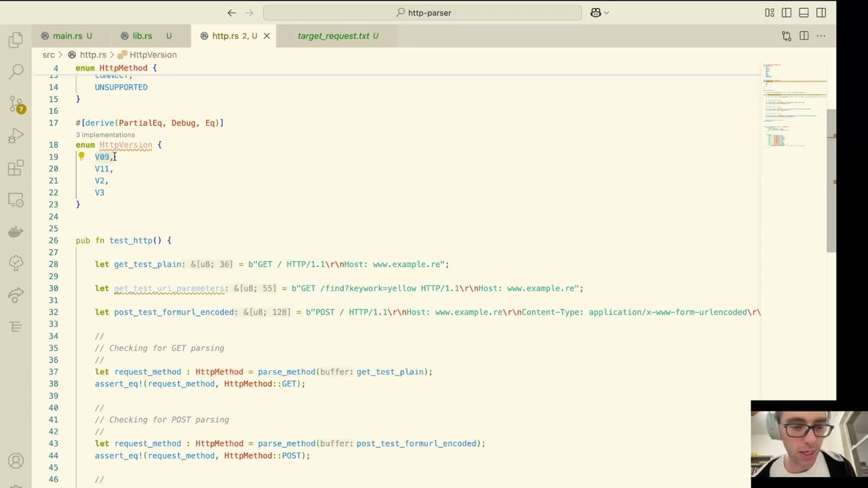
Task: Open the outline-list icon in activity bar
Action: [16, 327]
